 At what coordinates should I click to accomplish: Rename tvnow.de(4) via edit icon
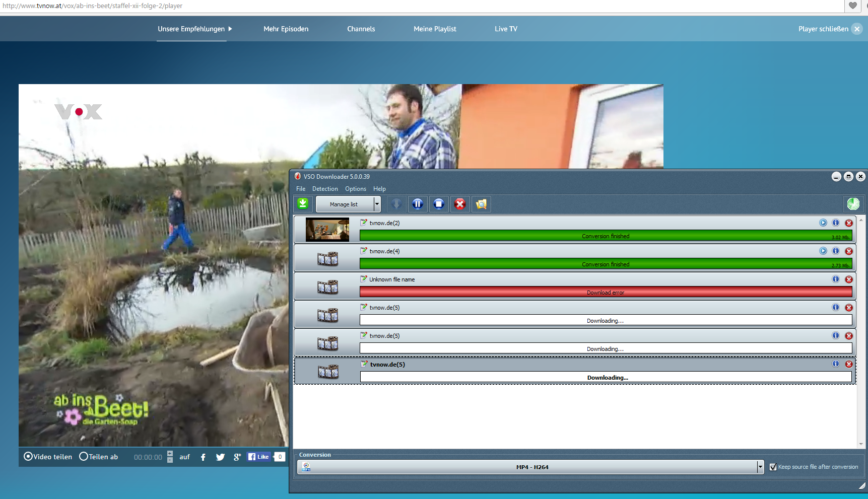tap(364, 251)
